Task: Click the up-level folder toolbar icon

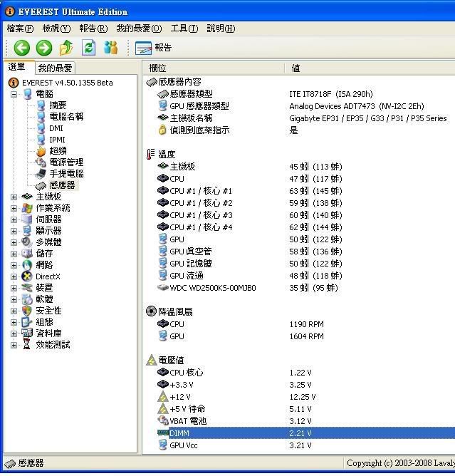Action: tap(66, 48)
